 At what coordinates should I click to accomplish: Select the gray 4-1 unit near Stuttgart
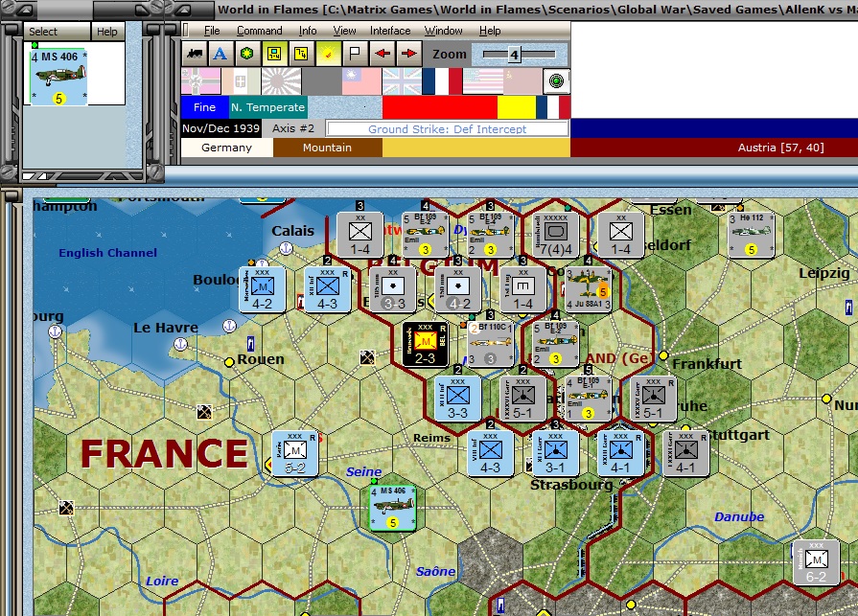685,453
